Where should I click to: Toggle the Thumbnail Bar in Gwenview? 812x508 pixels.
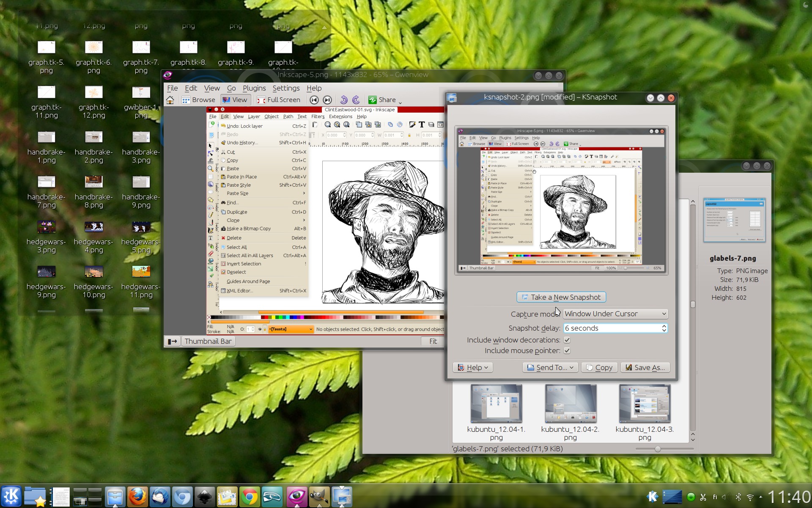click(208, 341)
